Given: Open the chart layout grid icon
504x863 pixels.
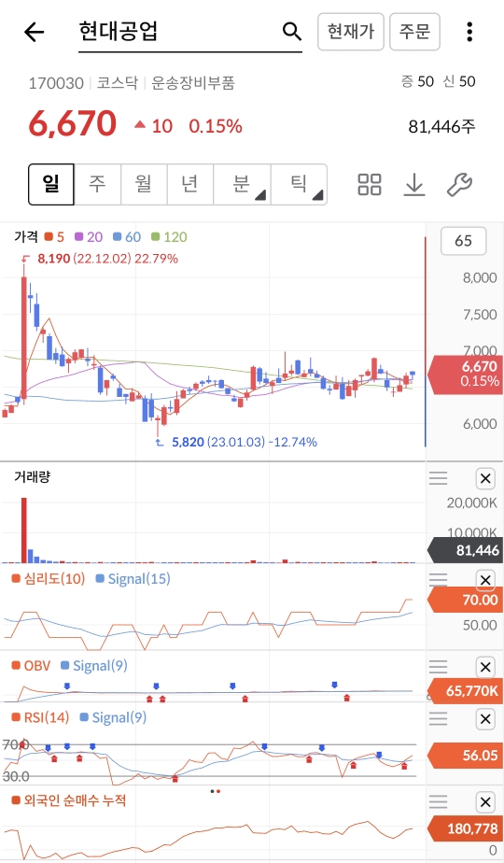Looking at the screenshot, I should (x=370, y=184).
